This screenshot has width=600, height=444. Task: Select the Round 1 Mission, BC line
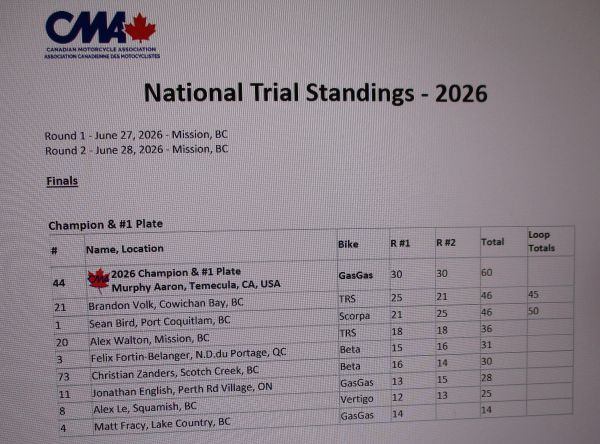tap(136, 135)
